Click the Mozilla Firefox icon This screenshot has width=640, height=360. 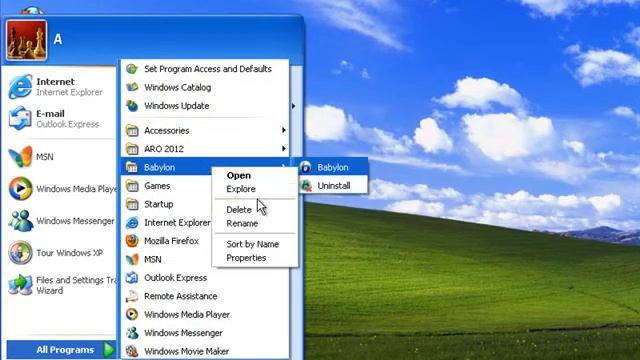[x=132, y=241]
